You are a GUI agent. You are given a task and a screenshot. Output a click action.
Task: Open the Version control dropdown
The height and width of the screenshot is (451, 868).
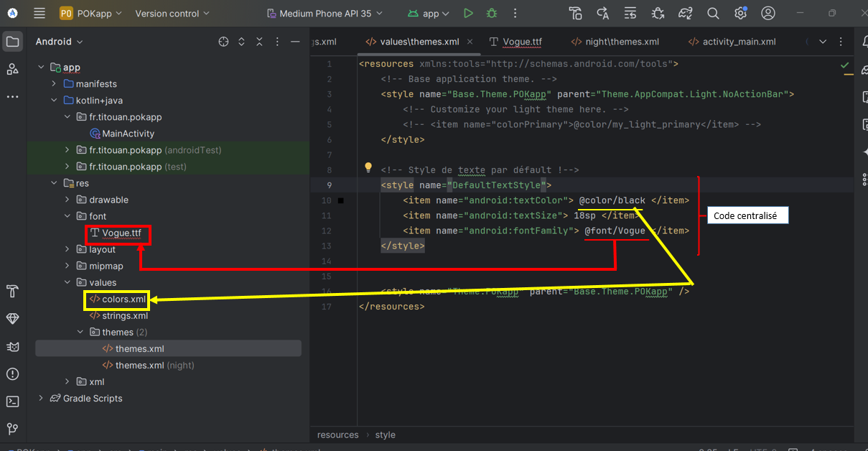coord(172,13)
